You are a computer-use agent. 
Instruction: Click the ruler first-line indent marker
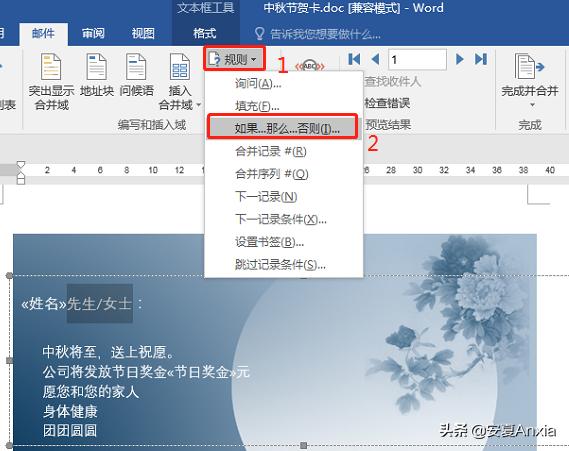pos(21,165)
